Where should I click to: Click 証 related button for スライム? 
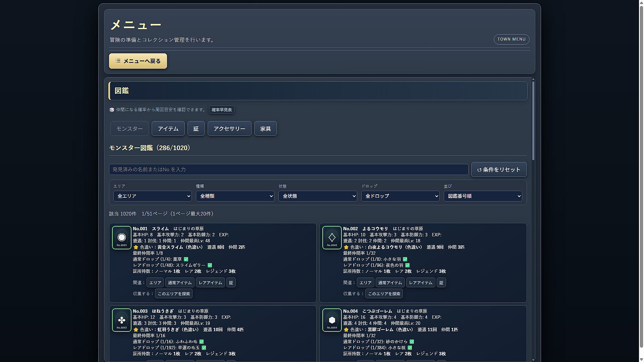pyautogui.click(x=231, y=283)
